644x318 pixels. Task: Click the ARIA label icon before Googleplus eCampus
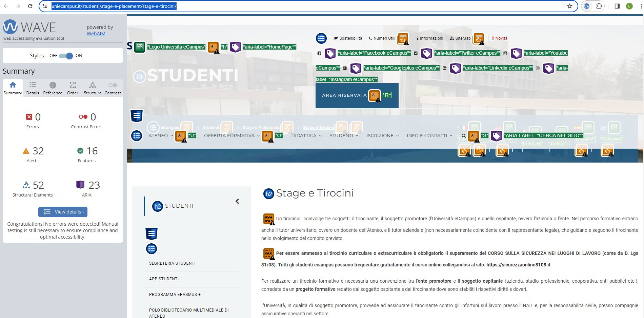[356, 68]
